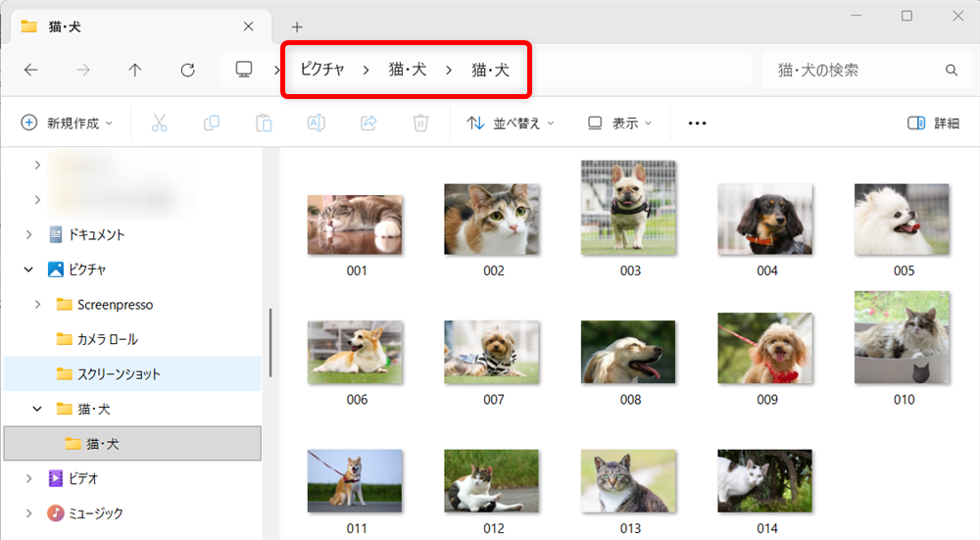Open chevron between the two 猫・犬 breadcrumbs
Viewport: 980px width, 540px height.
[449, 70]
